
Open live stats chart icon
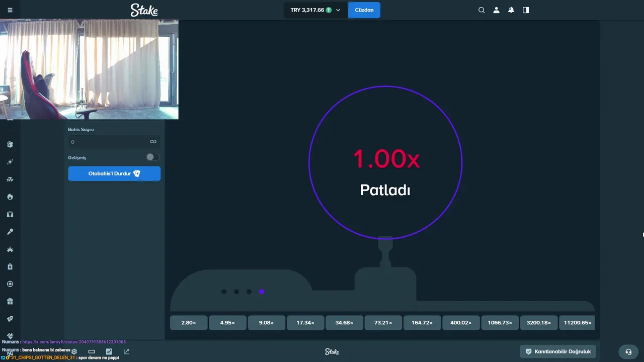click(x=109, y=351)
